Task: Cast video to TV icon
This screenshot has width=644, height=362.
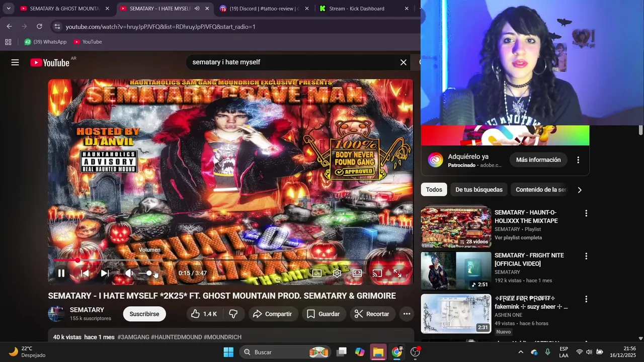Action: point(377,273)
